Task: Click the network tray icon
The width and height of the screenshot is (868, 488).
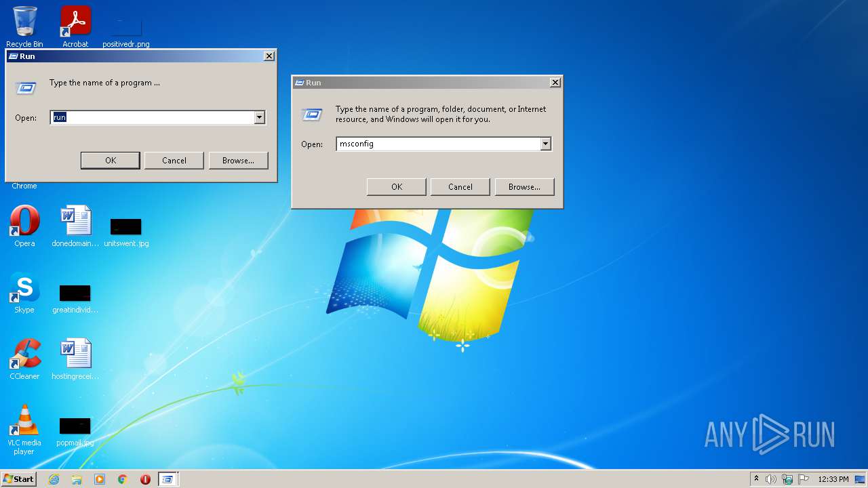Action: coord(787,479)
